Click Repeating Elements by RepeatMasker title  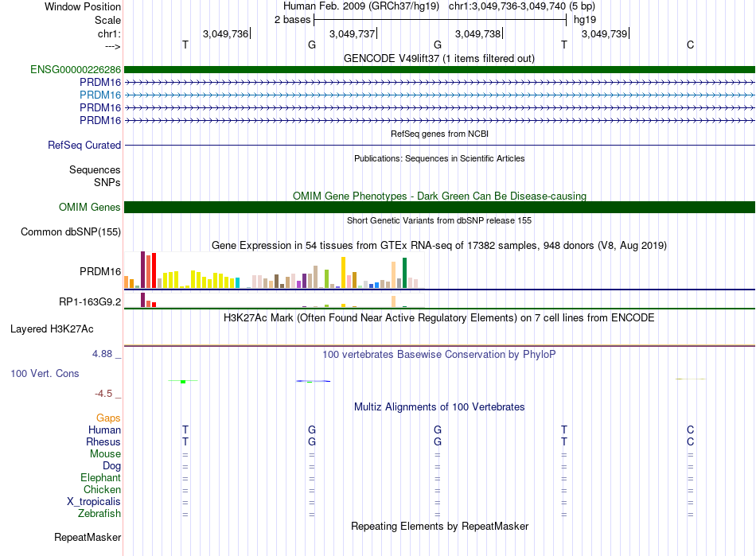click(439, 526)
